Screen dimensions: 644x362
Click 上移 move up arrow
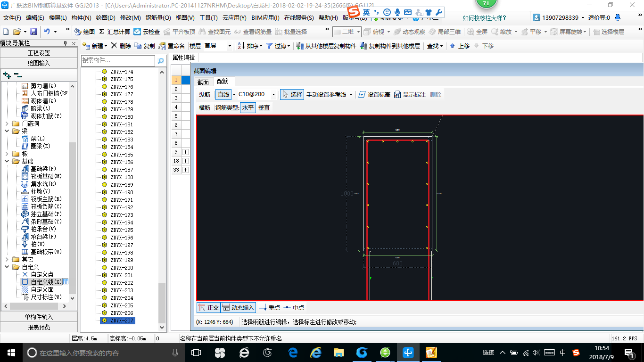point(460,46)
